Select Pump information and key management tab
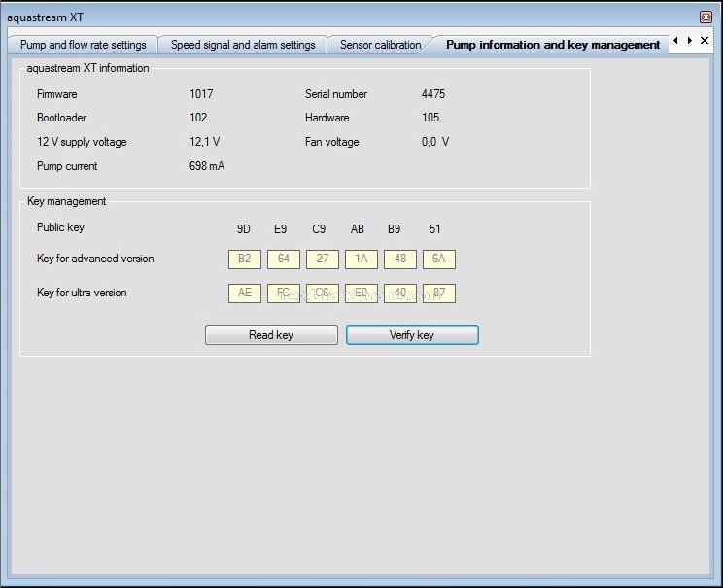Screen dimensions: 723x588 click(552, 45)
